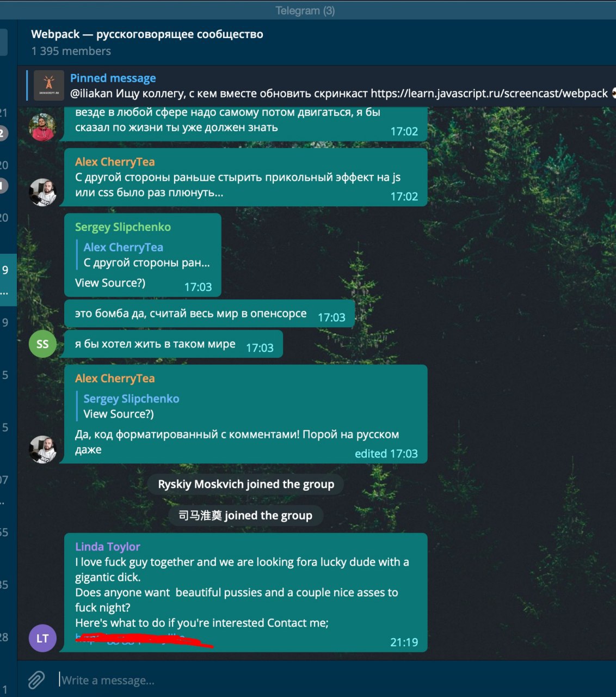Open the Webpack community chat title
This screenshot has width=616, height=697.
(x=147, y=34)
